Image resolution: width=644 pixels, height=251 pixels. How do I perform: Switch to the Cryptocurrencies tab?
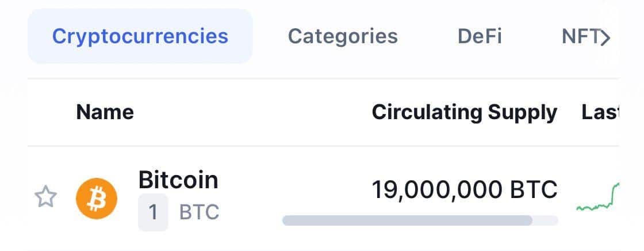click(x=140, y=36)
